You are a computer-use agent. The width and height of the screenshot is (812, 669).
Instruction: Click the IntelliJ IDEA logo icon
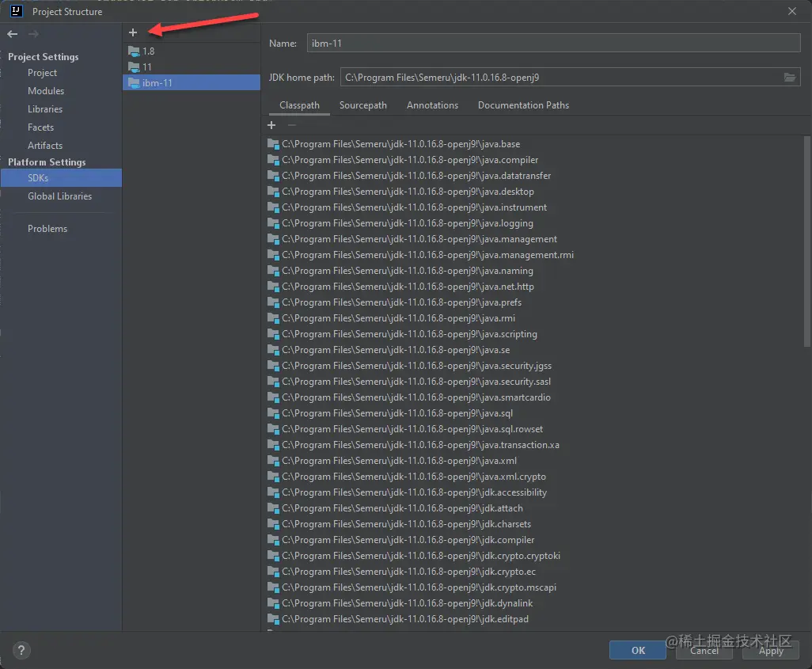17,11
